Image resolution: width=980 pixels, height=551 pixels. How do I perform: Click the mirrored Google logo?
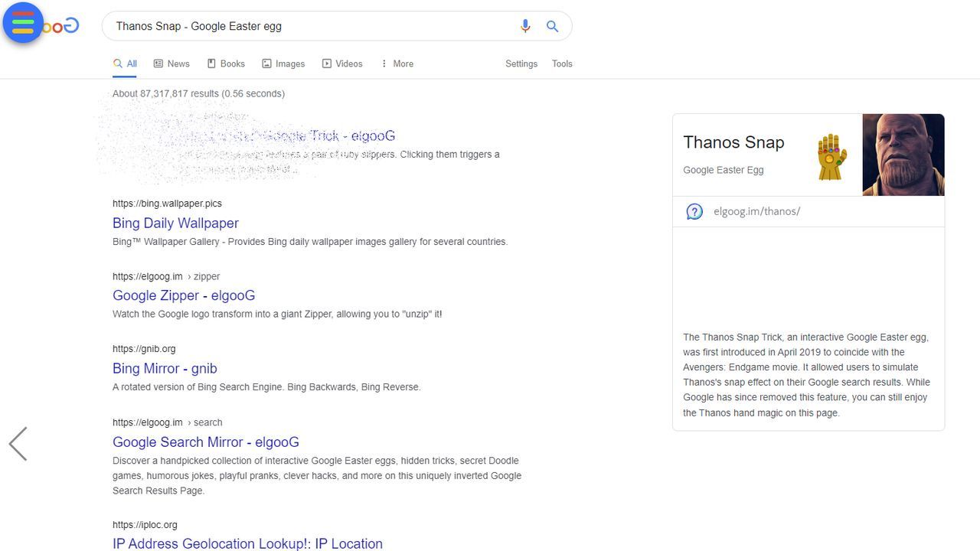[61, 26]
